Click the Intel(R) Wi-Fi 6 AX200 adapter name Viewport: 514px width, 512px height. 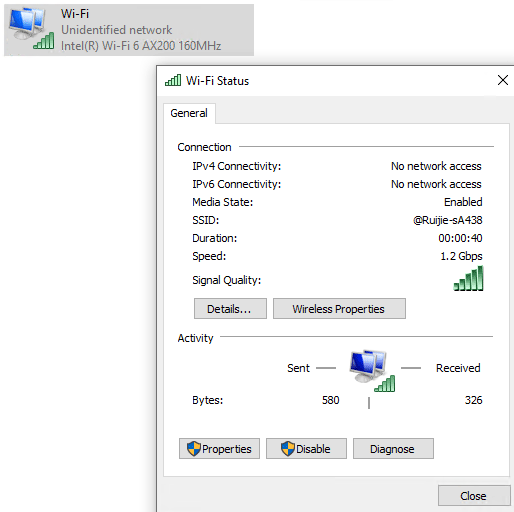tap(141, 46)
